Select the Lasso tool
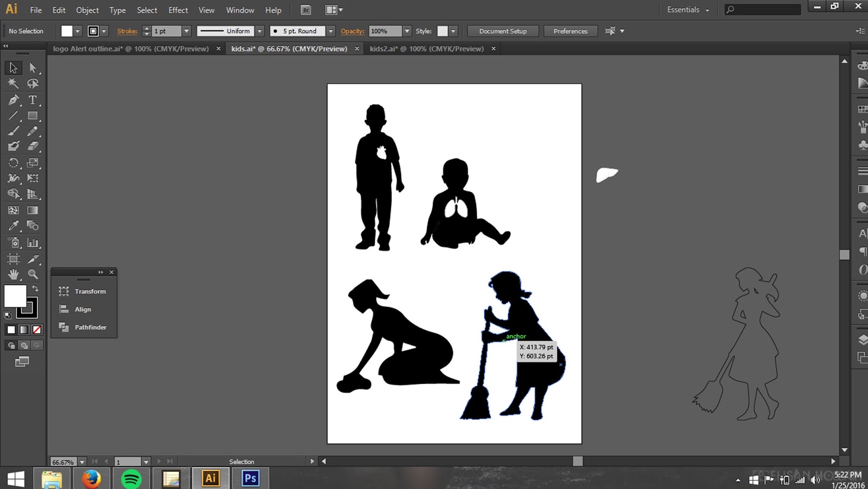This screenshot has height=489, width=868. 33,83
